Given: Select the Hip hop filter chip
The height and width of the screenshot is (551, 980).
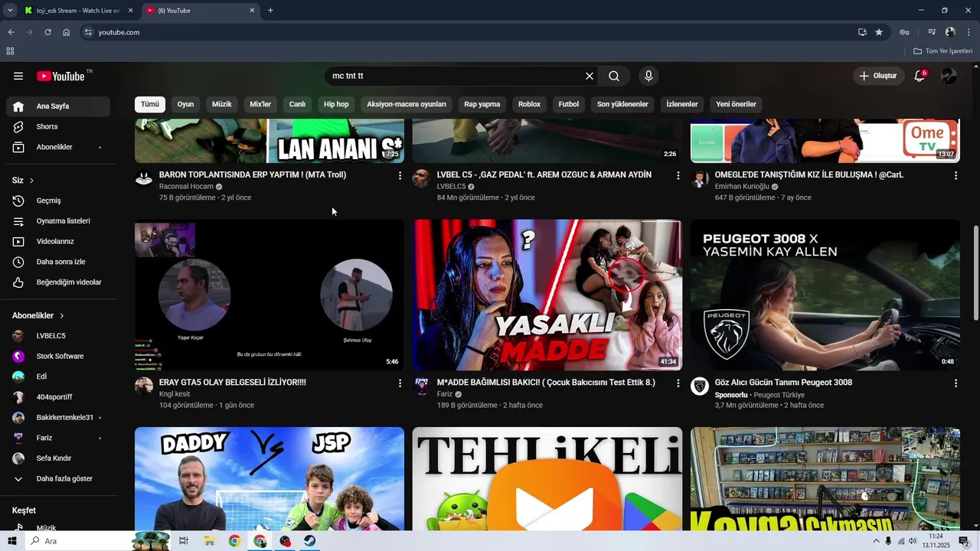Looking at the screenshot, I should (336, 104).
